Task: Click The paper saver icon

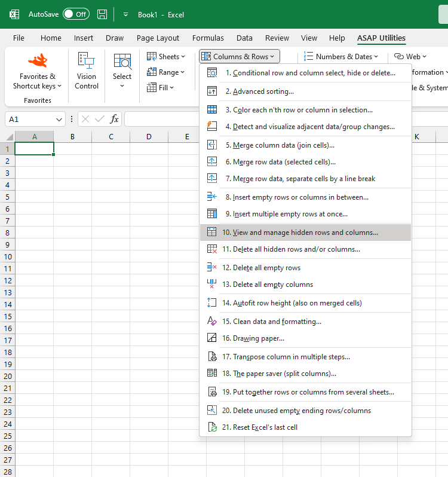Action: pos(212,373)
